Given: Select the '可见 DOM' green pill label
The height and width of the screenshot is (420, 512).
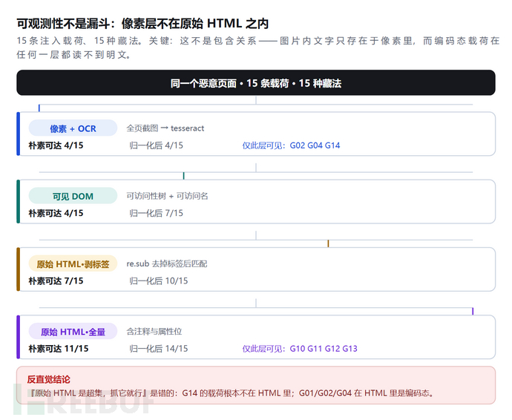Looking at the screenshot, I should point(73,196).
